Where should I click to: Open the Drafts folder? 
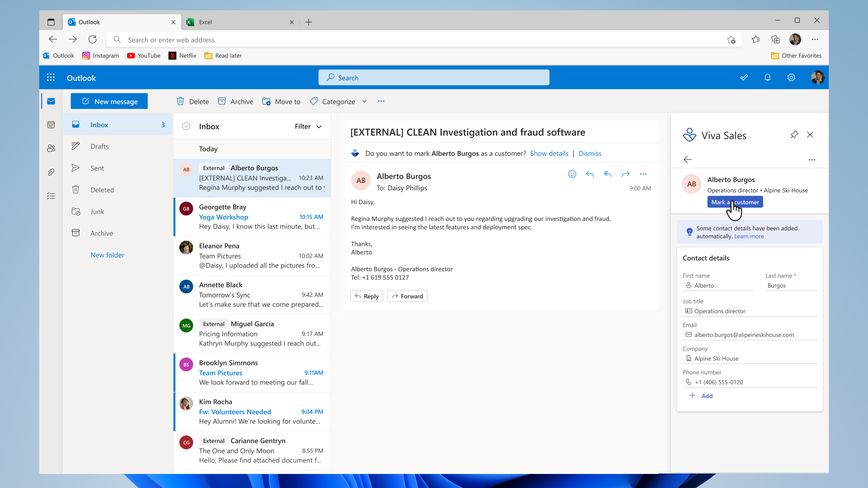pos(99,146)
